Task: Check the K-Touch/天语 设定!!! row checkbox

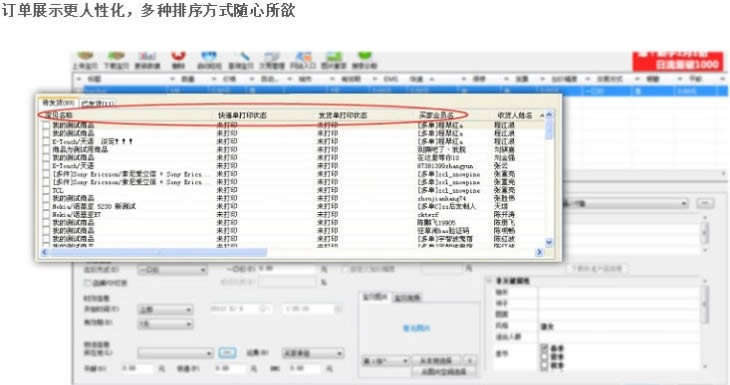Action: (46, 142)
